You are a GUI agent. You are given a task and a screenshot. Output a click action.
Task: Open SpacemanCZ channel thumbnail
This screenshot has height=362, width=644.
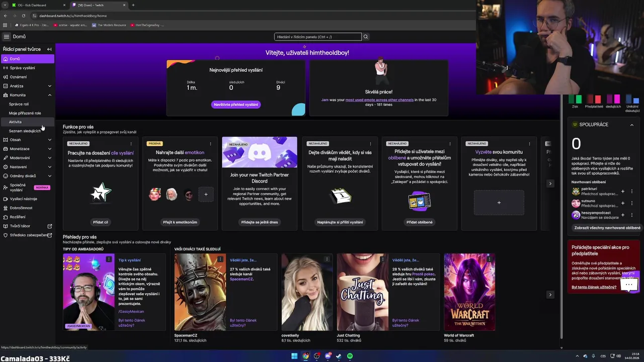click(200, 292)
